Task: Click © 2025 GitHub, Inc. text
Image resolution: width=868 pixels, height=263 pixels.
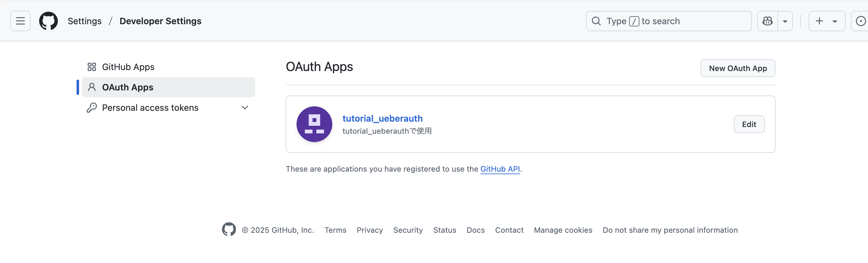Action: point(278,230)
